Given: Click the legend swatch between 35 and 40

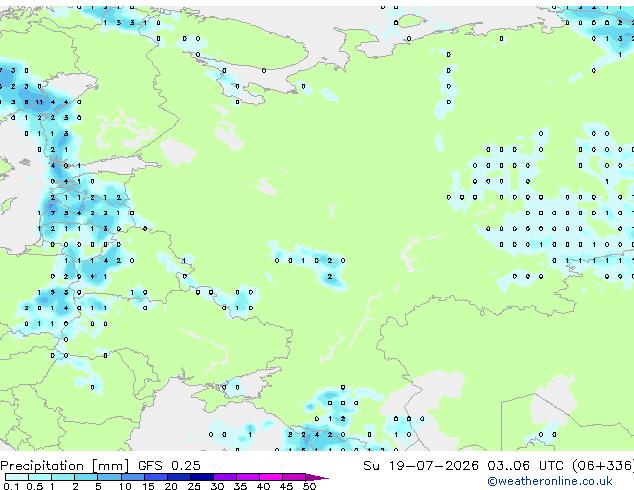Looking at the screenshot, I should pyautogui.click(x=247, y=477).
